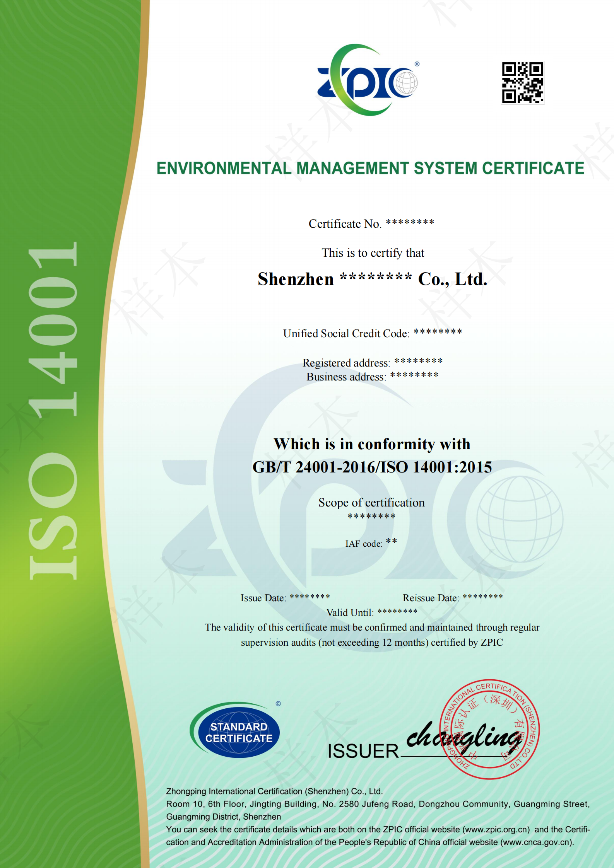Click the Scope of certification label
This screenshot has height=868, width=614.
click(x=371, y=502)
